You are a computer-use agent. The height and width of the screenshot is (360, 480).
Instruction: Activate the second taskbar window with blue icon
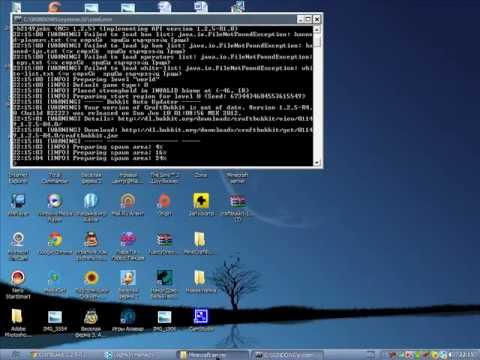pos(138,355)
